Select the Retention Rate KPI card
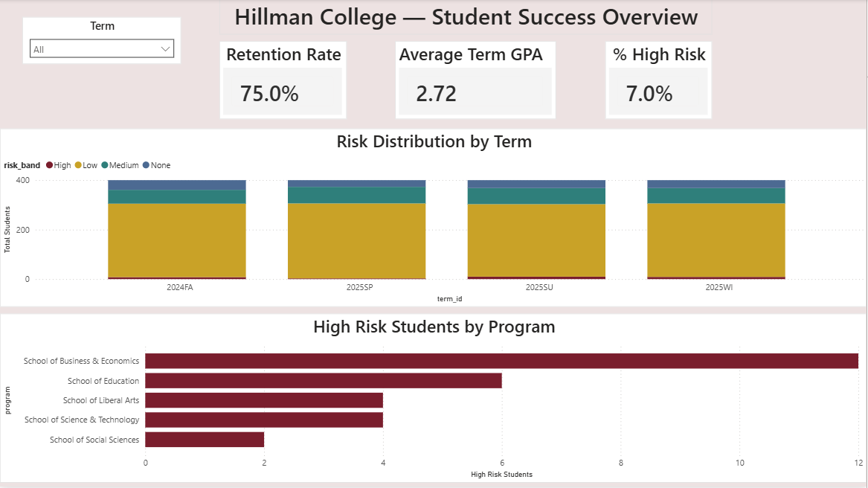The height and width of the screenshot is (488, 868). click(283, 80)
